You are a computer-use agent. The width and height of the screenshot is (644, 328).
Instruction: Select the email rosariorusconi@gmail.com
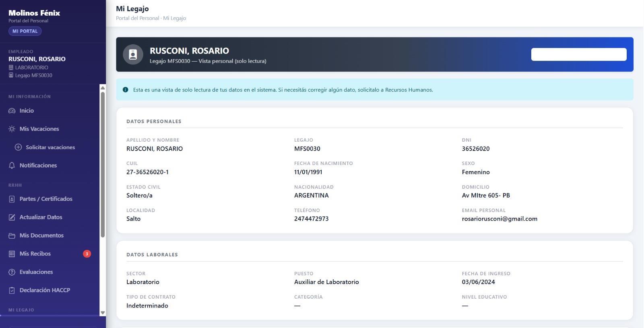[x=500, y=219]
